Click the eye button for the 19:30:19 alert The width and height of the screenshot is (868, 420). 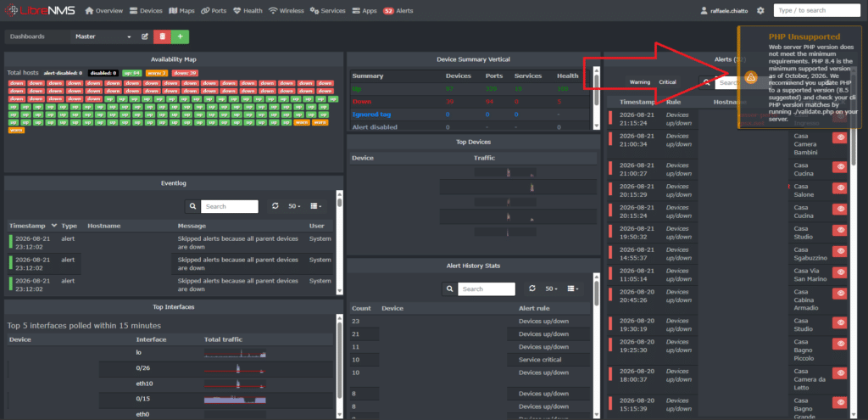840,322
